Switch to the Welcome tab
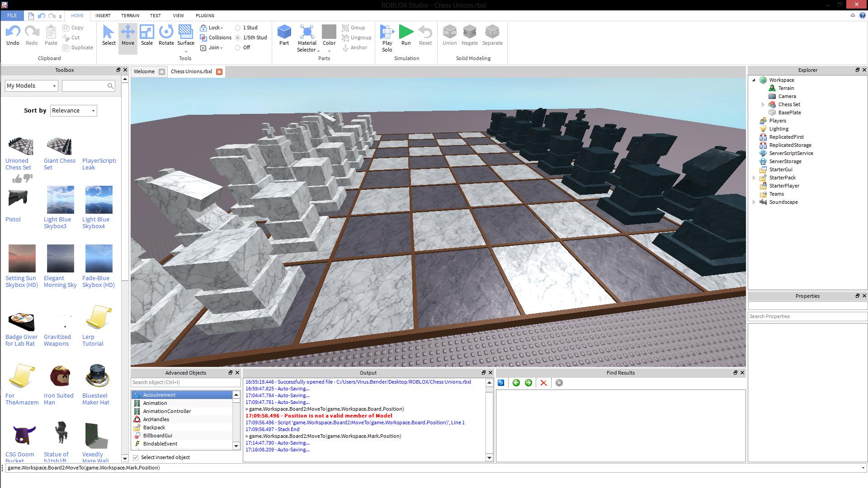This screenshot has width=868, height=488. [x=144, y=71]
